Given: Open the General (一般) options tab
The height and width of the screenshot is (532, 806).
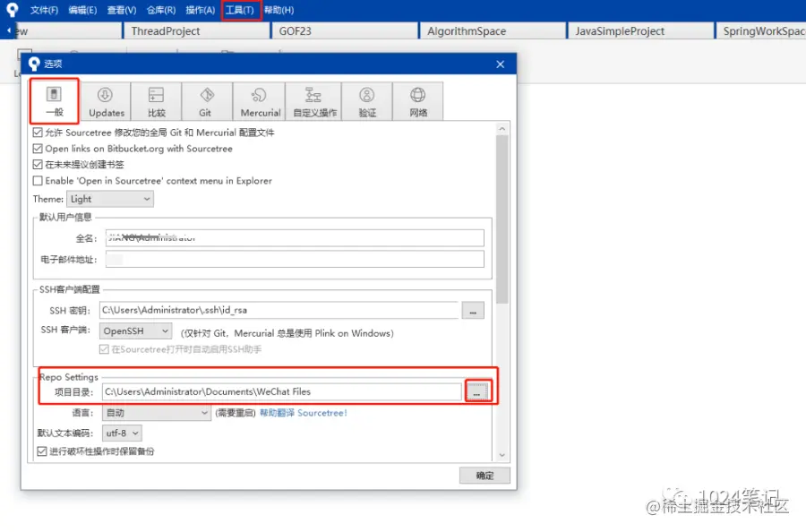Looking at the screenshot, I should click(55, 101).
